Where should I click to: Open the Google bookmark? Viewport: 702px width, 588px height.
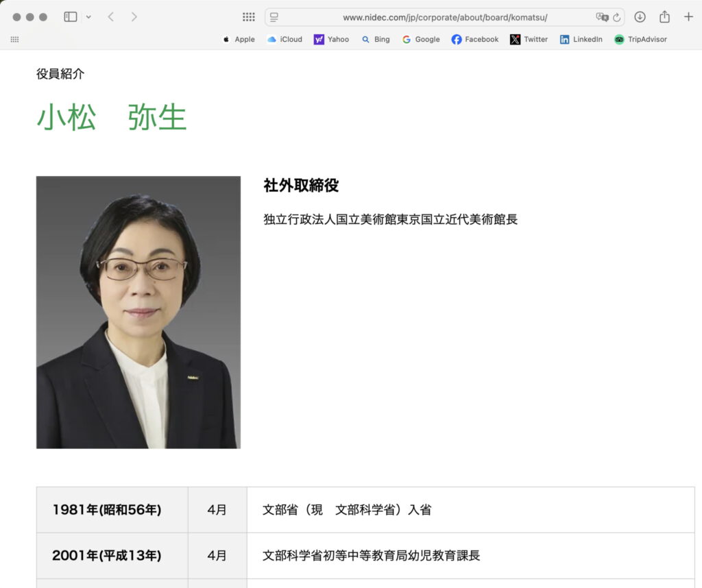click(421, 39)
